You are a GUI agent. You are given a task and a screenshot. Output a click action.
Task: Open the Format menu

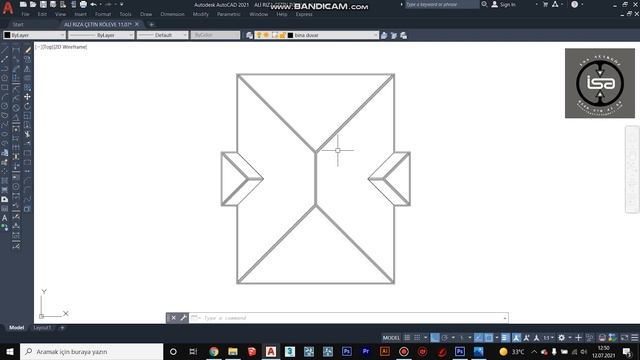(x=103, y=14)
